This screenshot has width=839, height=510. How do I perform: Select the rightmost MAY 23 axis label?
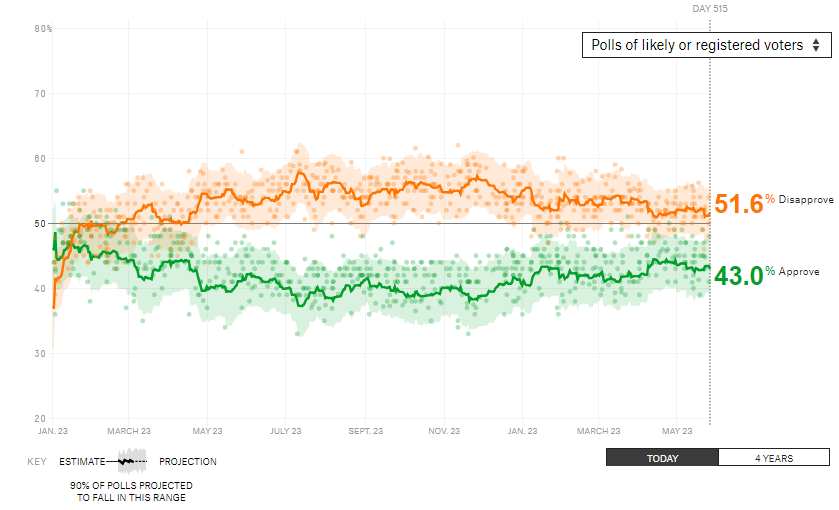[677, 431]
